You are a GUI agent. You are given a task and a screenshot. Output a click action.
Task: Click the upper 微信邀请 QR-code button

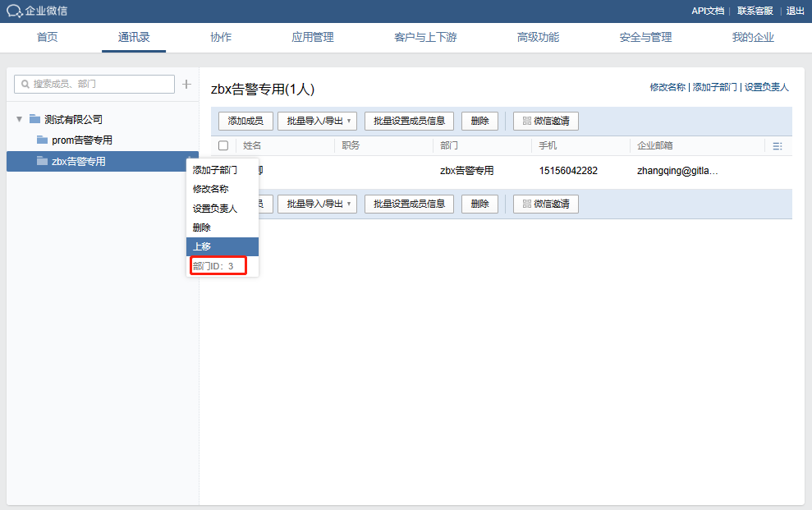pyautogui.click(x=545, y=121)
